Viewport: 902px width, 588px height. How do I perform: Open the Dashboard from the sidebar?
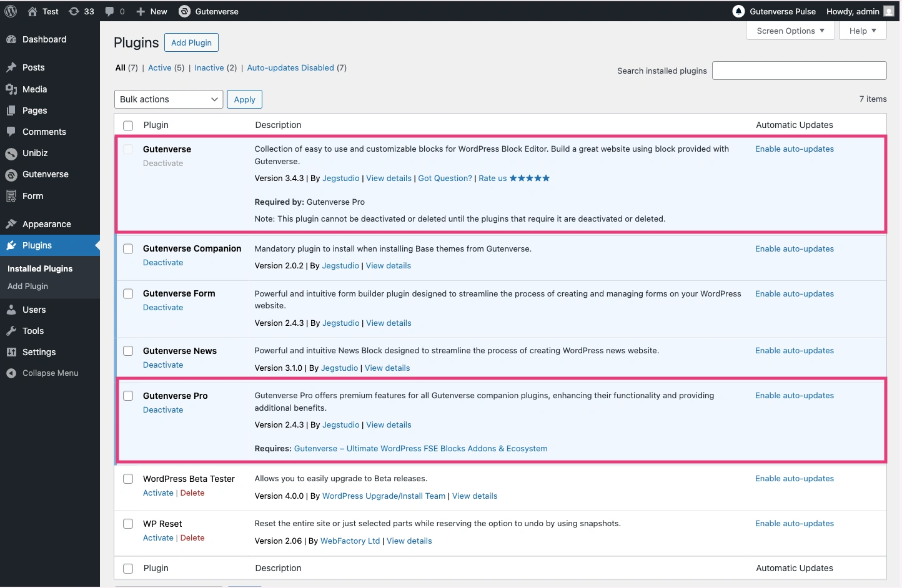point(44,39)
